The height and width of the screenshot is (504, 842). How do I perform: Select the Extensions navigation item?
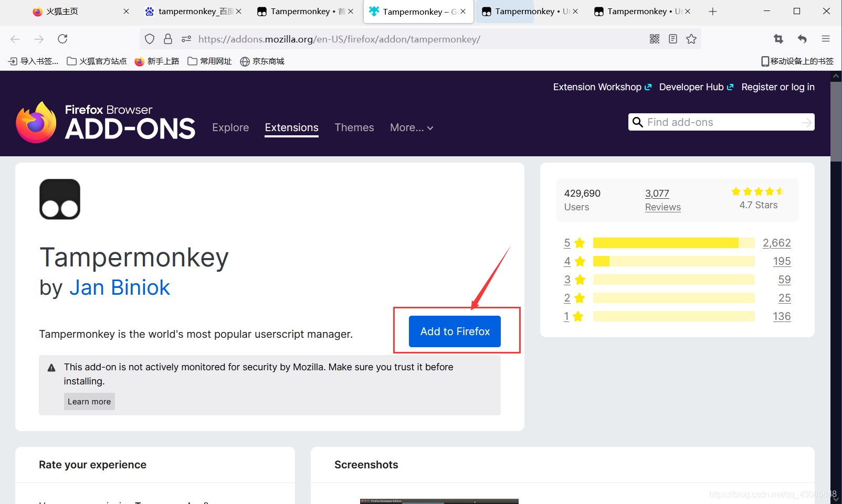[x=291, y=127]
